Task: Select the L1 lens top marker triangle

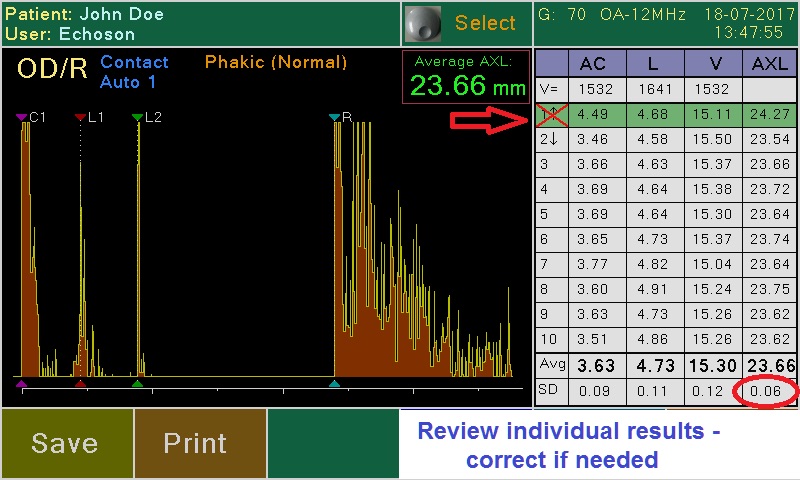Action: click(80, 117)
